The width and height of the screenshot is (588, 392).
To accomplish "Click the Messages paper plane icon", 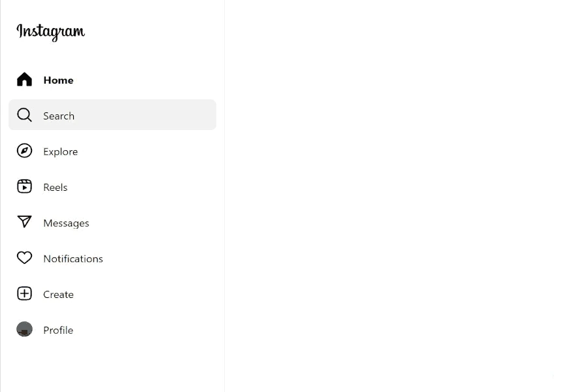I will [24, 221].
